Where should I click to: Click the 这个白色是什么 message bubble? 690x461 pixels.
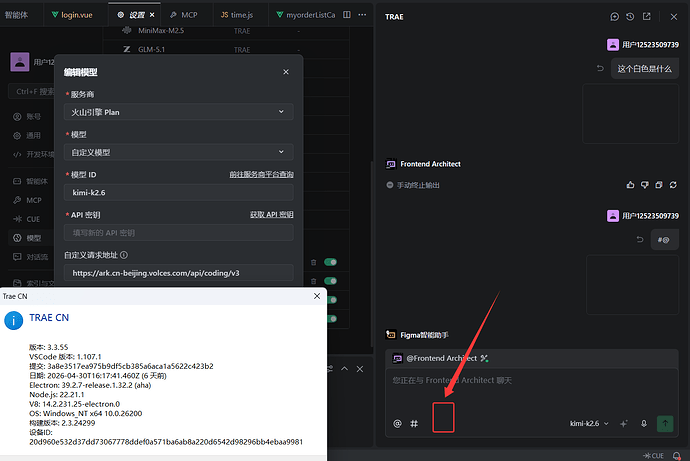[x=645, y=69]
